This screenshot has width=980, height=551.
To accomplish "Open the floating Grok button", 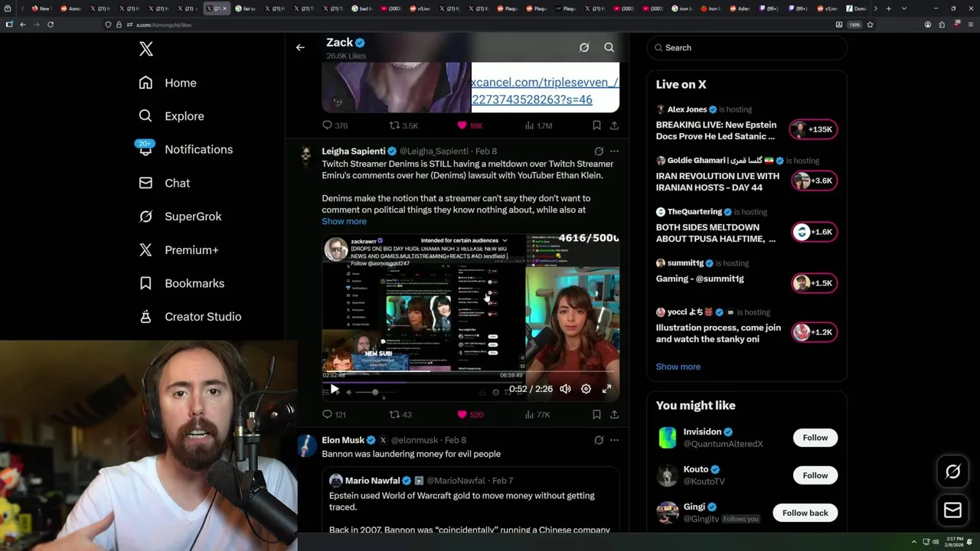I will [x=953, y=472].
